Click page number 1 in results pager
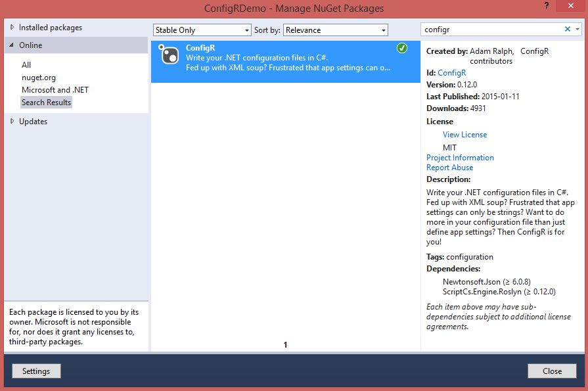Viewport: 588px width, 391px height. click(285, 344)
